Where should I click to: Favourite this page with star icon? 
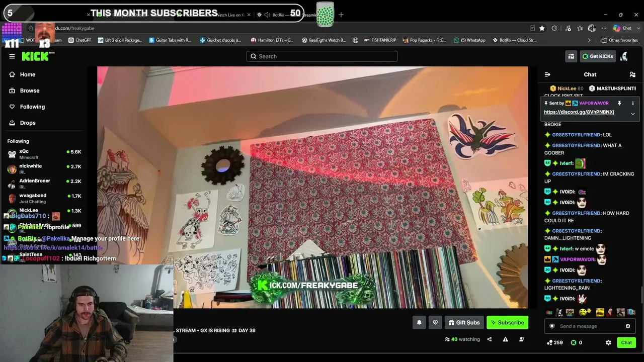tap(542, 28)
